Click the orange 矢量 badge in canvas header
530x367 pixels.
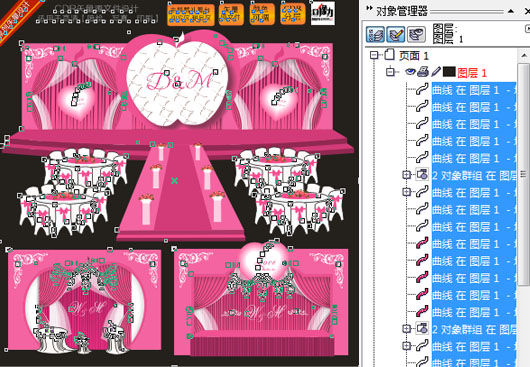(231, 15)
